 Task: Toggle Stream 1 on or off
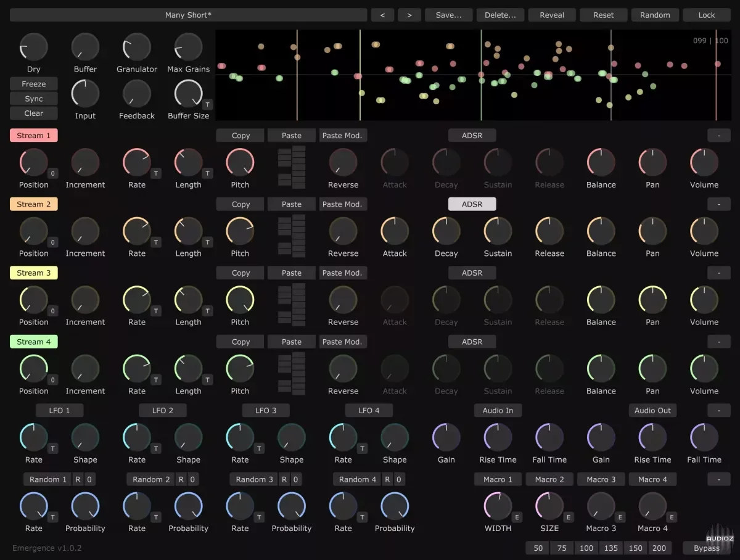point(34,136)
